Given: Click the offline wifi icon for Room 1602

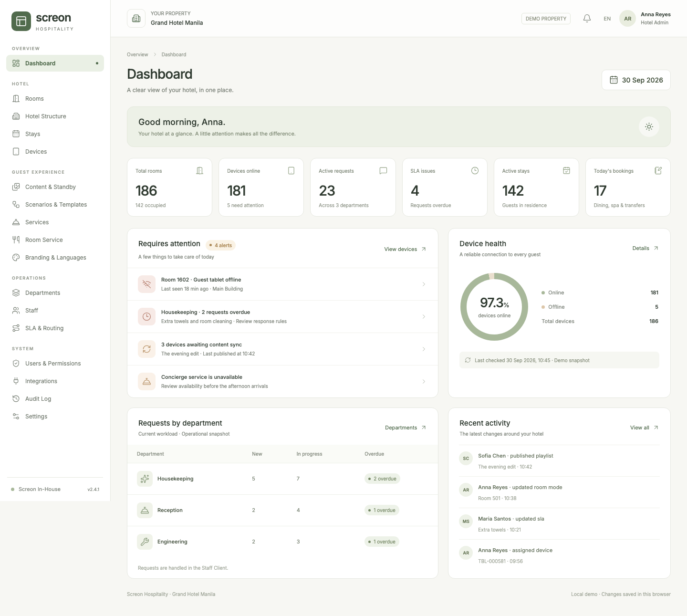Looking at the screenshot, I should click(x=146, y=284).
